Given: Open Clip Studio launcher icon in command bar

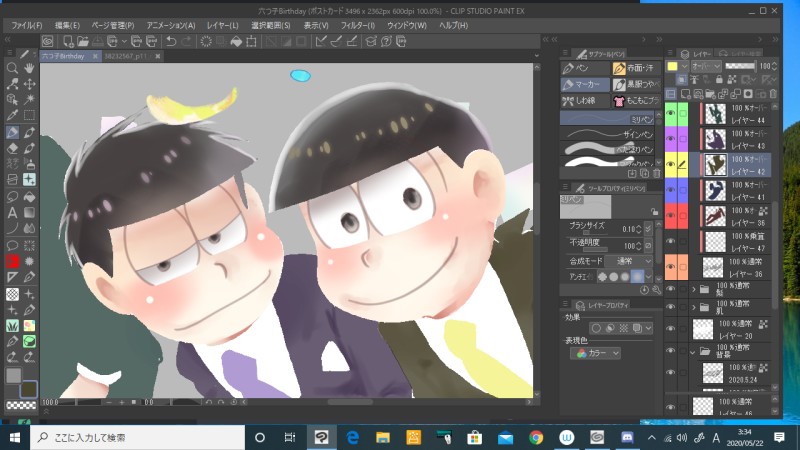Looking at the screenshot, I should (47, 41).
